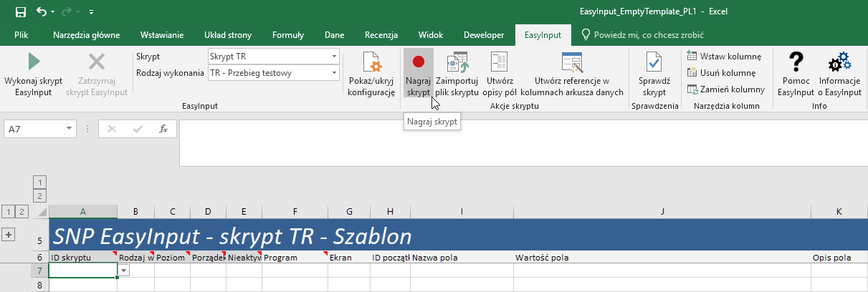Screen dimensions: 868x292
Task: Click column outline level 2 button
Action: pos(40,195)
